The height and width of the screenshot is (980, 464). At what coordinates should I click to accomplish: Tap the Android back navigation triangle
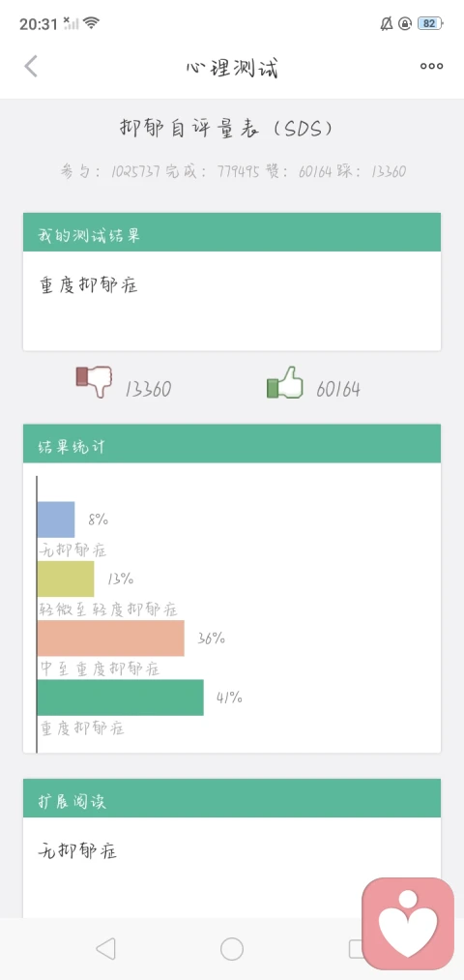click(x=106, y=949)
